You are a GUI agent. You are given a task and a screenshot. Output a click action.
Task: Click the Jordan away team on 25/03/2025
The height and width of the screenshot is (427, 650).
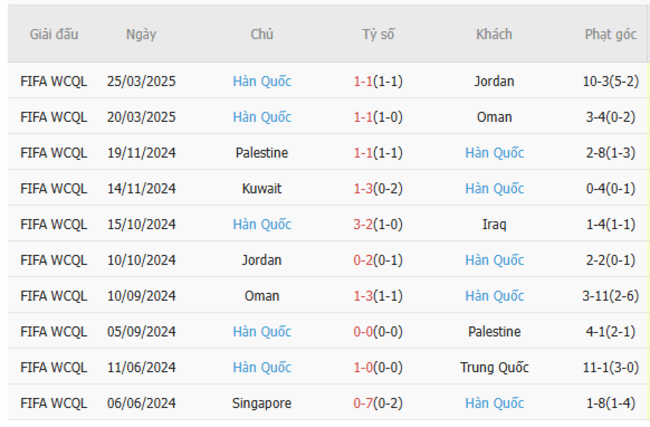coord(494,81)
